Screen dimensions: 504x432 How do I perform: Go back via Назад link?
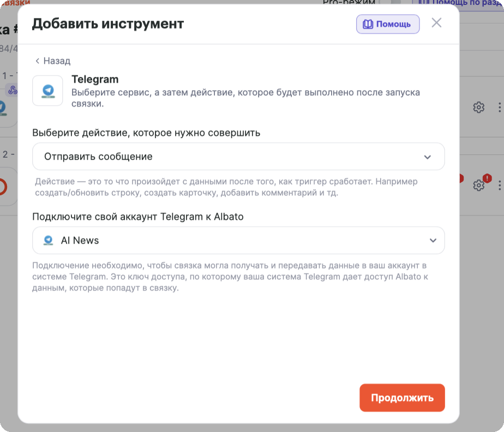53,61
